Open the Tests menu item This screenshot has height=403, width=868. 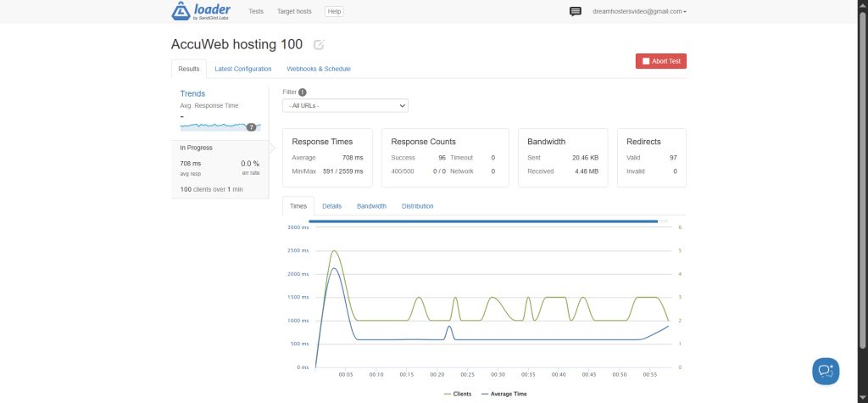[x=255, y=12]
